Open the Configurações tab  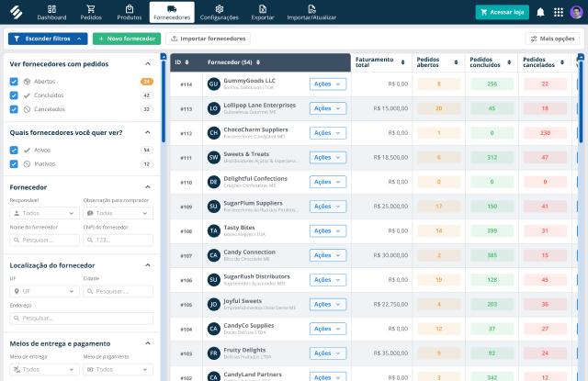(219, 12)
